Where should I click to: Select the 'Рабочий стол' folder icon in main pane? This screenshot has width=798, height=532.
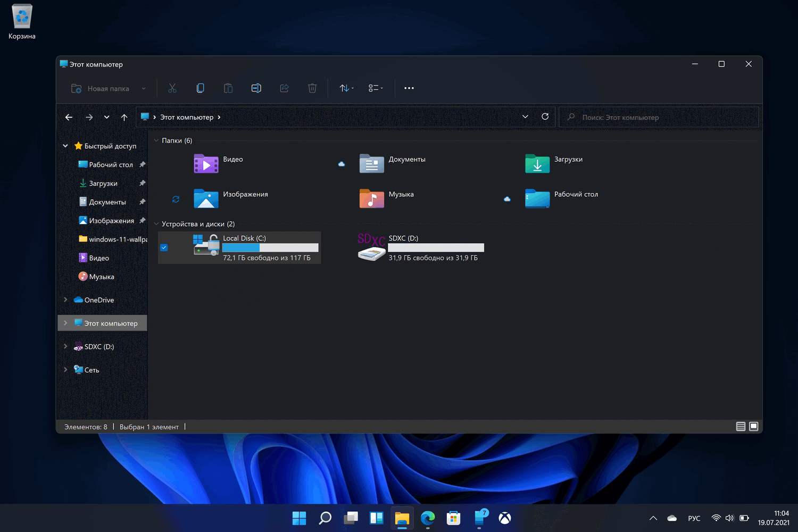point(537,198)
